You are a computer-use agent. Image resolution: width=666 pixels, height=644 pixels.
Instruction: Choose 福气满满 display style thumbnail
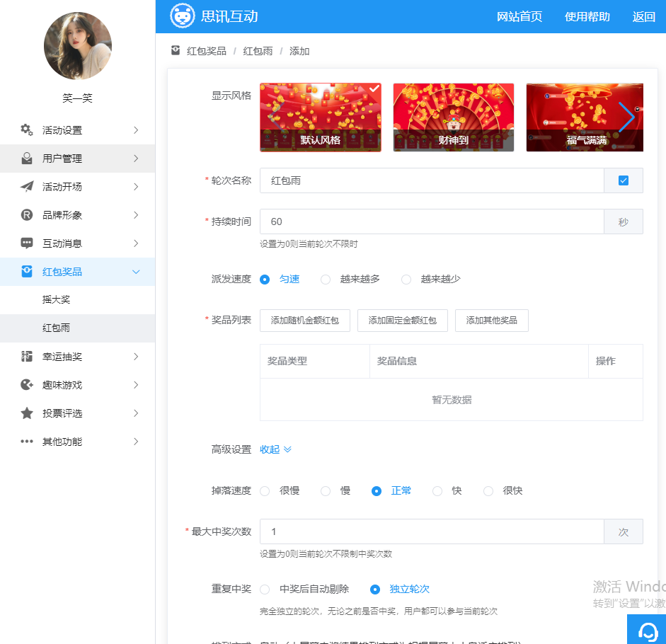click(585, 117)
